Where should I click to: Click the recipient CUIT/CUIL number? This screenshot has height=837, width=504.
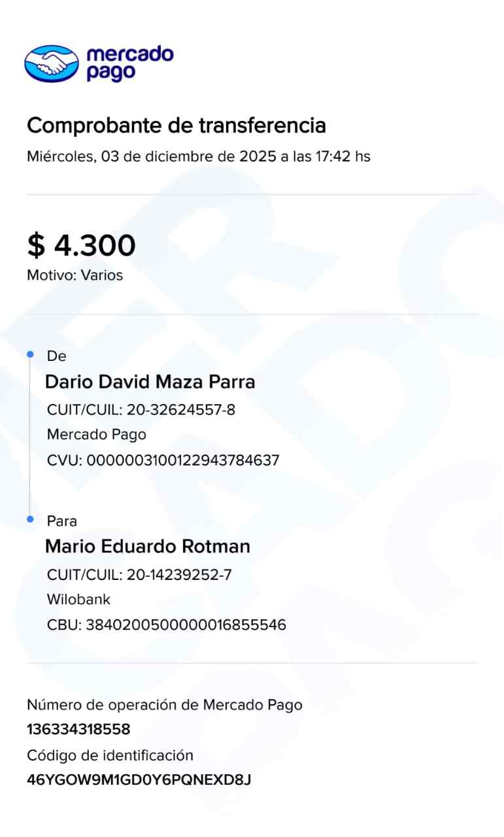pos(178,575)
